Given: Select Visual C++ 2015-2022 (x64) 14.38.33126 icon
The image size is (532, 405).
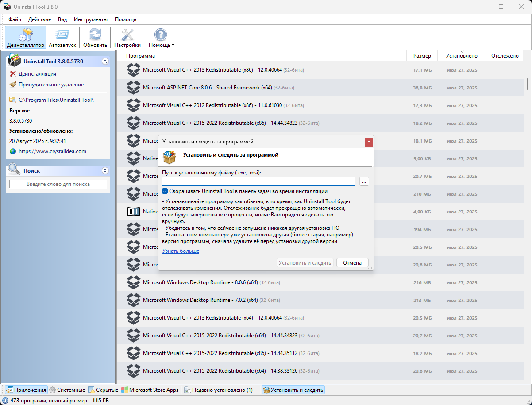Looking at the screenshot, I should (134, 371).
